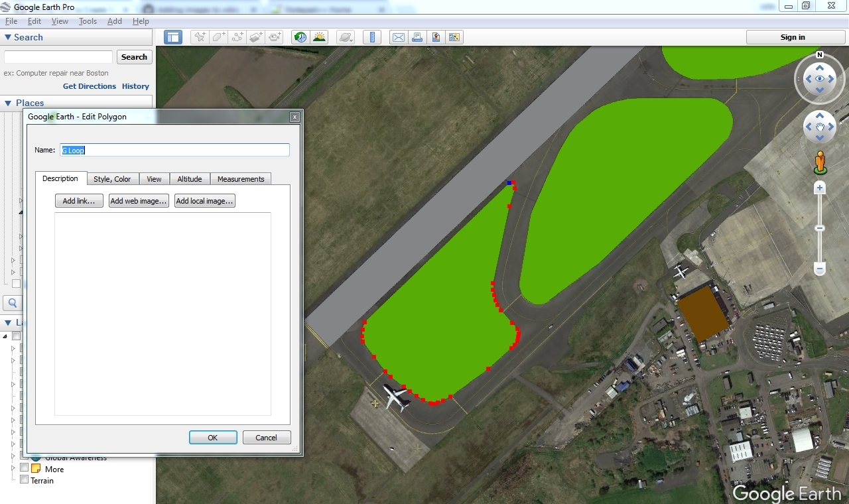Viewport: 849px width, 504px height.
Task: Click the Add local image... button
Action: 205,201
